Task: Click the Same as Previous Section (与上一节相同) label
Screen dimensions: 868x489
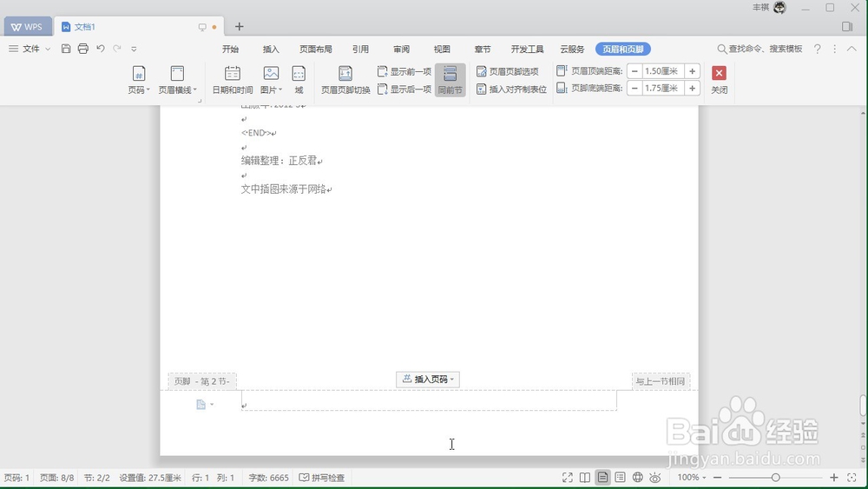Action: (661, 381)
